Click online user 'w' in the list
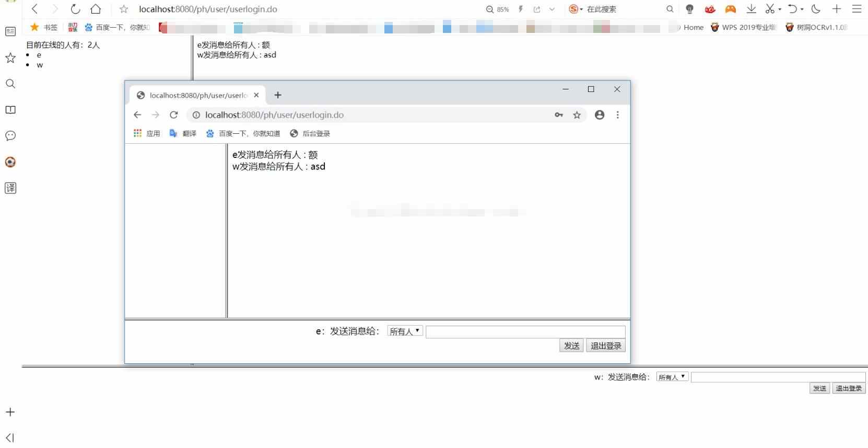 tap(40, 65)
